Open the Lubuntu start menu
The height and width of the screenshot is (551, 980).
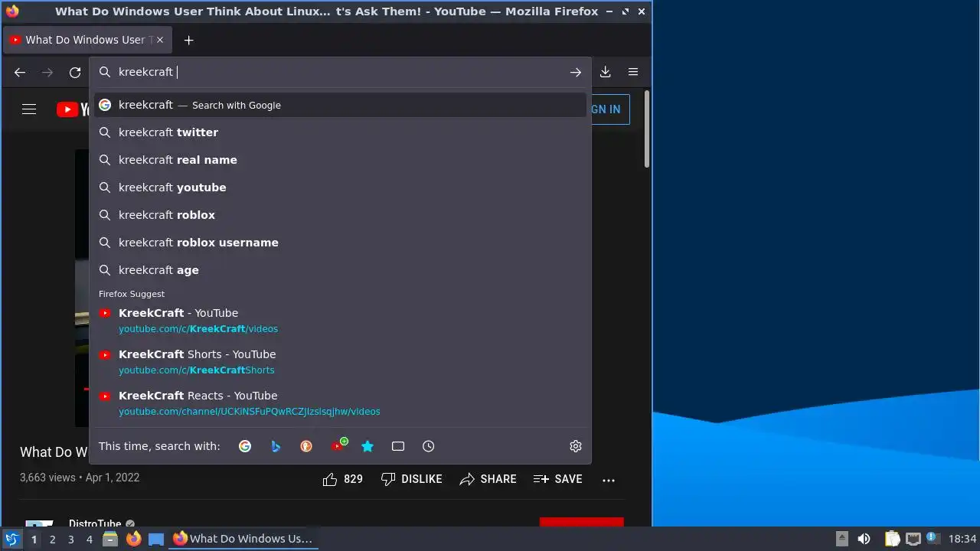tap(12, 539)
